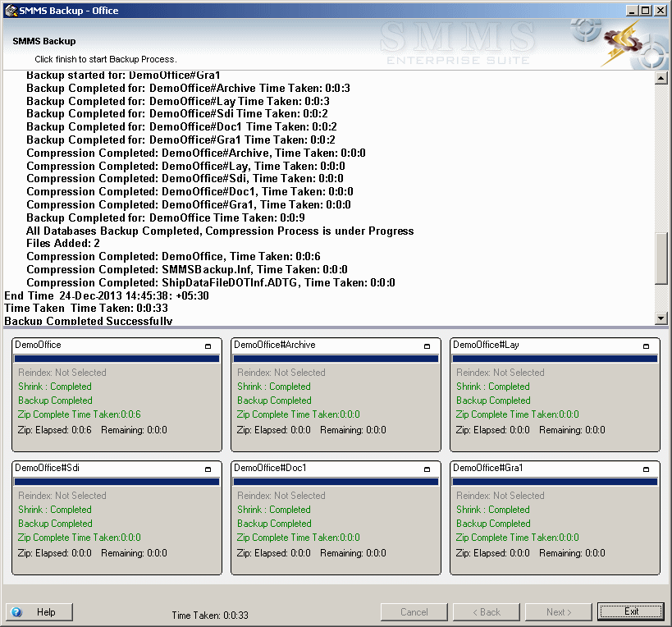Collapse the DemoOffice panel with its minimize icon
Screen dimensions: 672x627
(x=208, y=346)
